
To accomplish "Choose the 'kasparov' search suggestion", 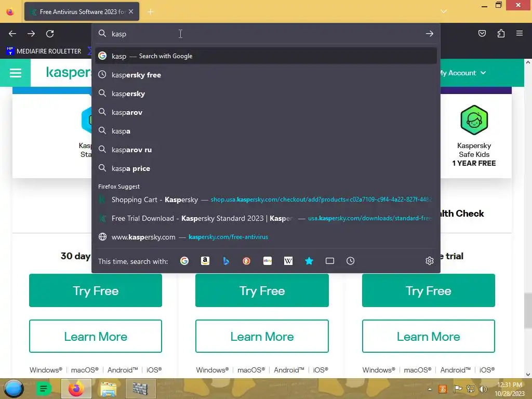I will [266, 112].
